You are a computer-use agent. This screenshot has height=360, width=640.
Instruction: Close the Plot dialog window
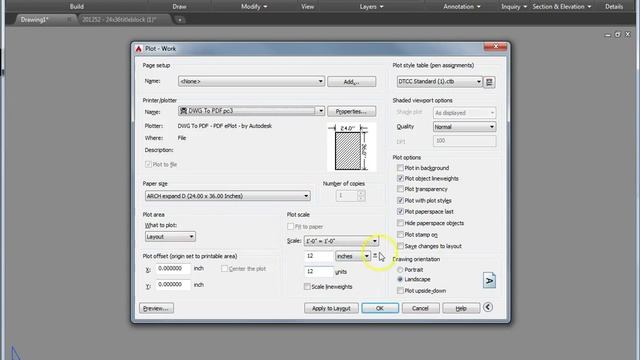496,46
